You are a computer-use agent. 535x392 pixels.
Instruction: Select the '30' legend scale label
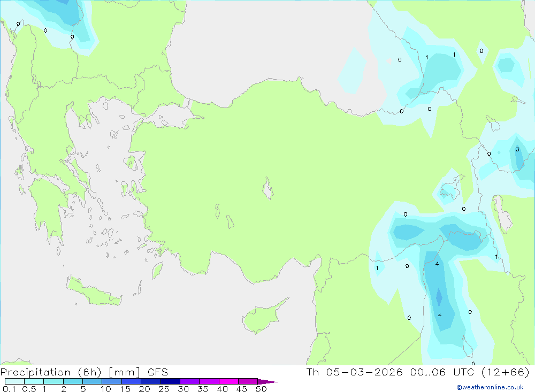coord(184,389)
